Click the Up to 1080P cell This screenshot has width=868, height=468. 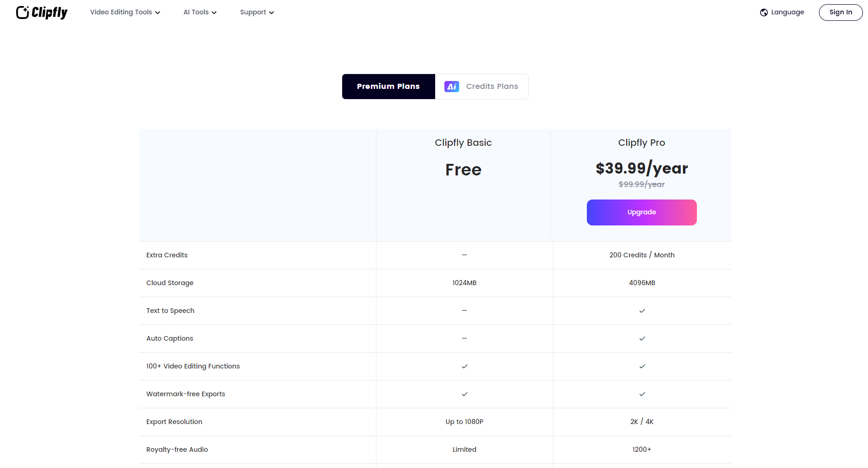[464, 422]
